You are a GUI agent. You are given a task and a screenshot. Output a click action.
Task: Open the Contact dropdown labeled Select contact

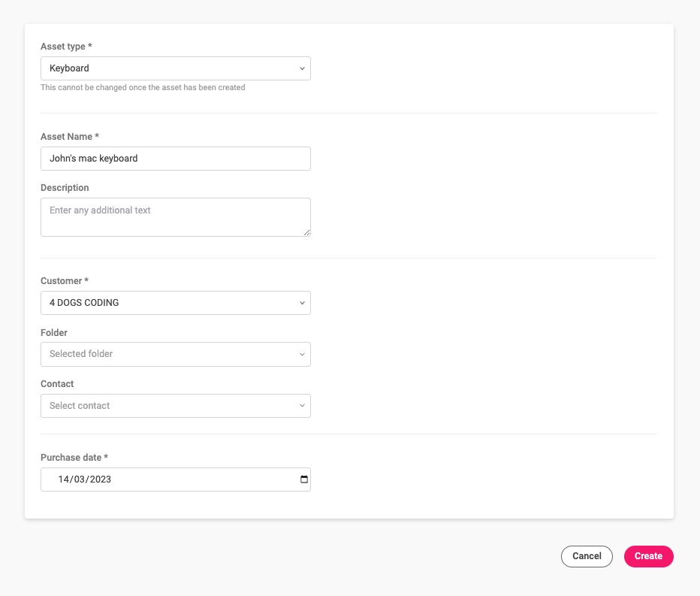coord(175,405)
